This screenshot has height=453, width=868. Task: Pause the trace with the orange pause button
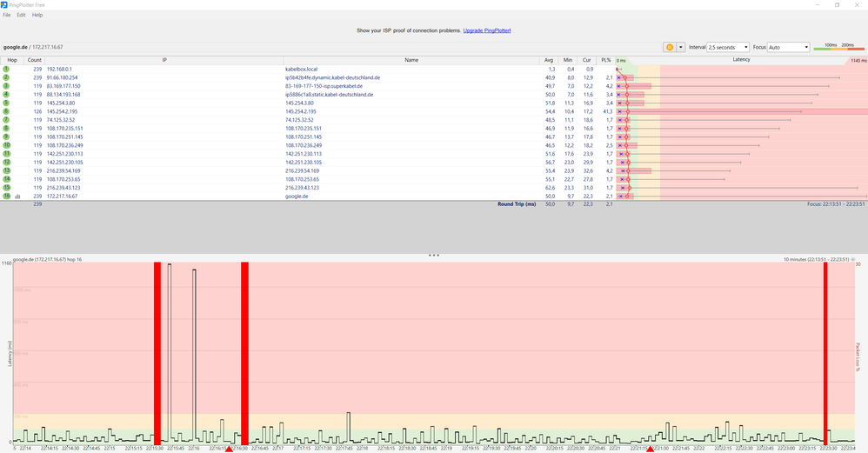(x=670, y=48)
